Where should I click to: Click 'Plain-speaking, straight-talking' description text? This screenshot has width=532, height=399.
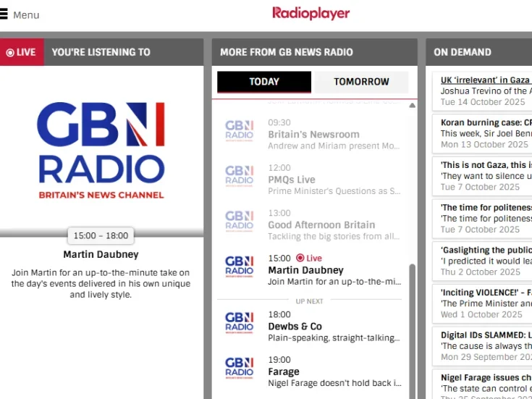point(334,338)
